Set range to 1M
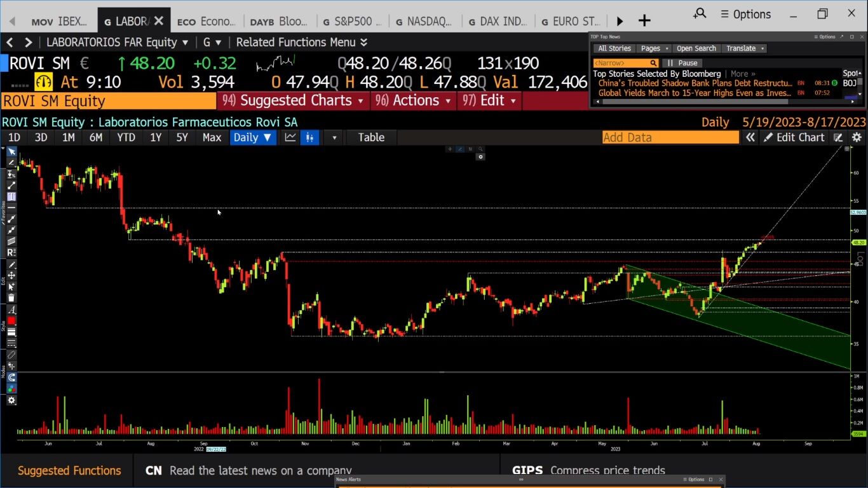 (x=69, y=137)
